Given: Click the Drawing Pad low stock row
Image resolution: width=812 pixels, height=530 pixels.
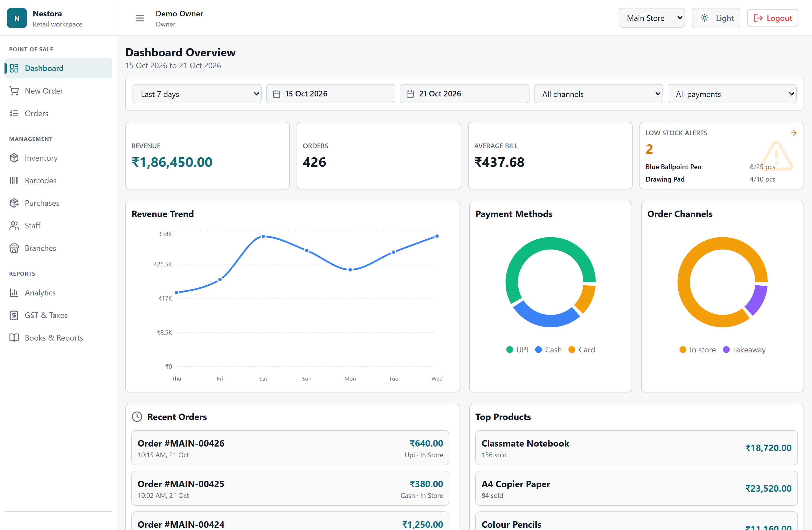Looking at the screenshot, I should point(710,179).
